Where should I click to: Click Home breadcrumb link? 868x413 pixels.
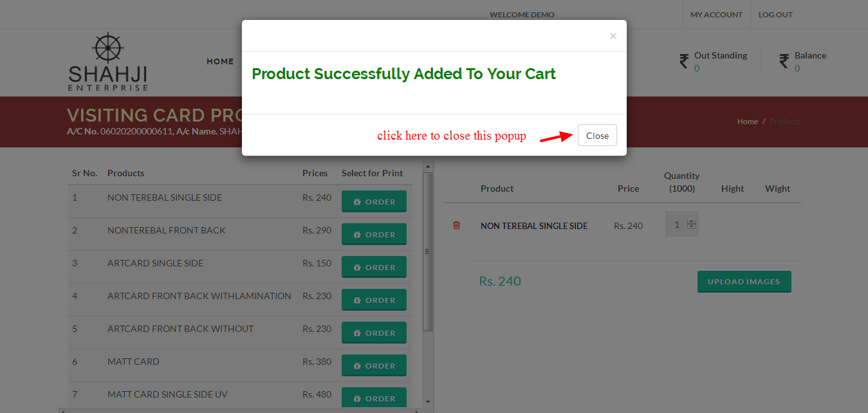coord(748,122)
